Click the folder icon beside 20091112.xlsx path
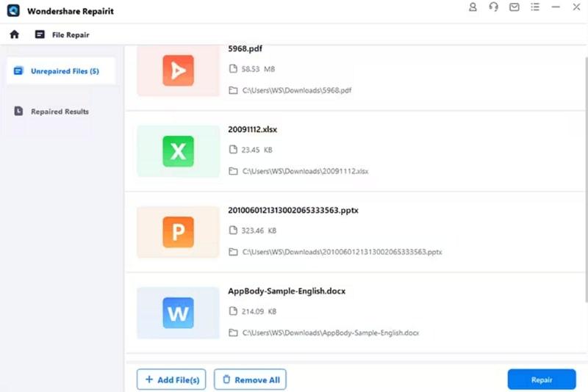The width and height of the screenshot is (588, 392). coord(233,171)
